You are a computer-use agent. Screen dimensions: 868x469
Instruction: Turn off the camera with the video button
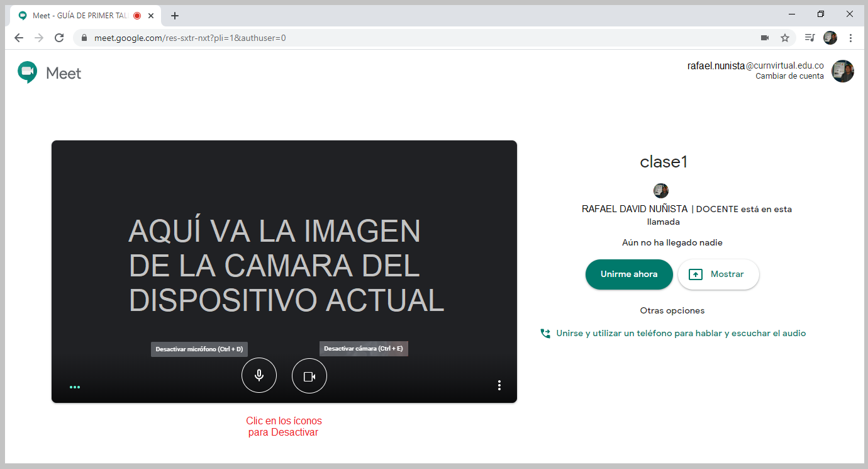(x=309, y=375)
